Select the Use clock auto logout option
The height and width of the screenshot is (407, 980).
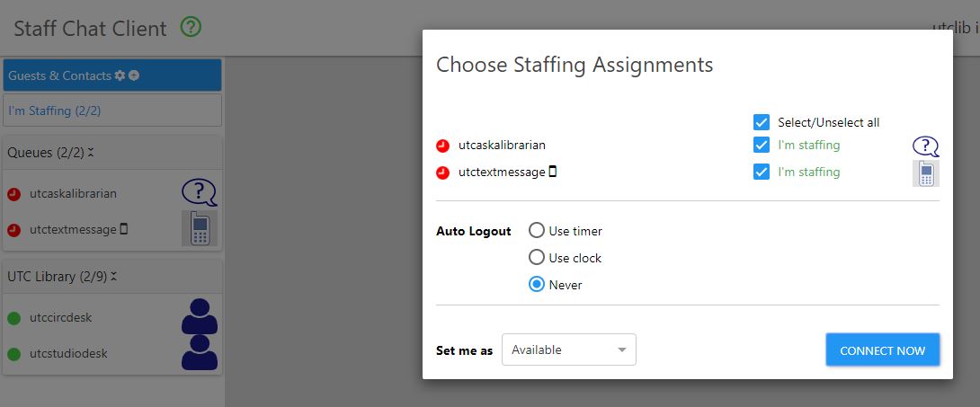537,258
